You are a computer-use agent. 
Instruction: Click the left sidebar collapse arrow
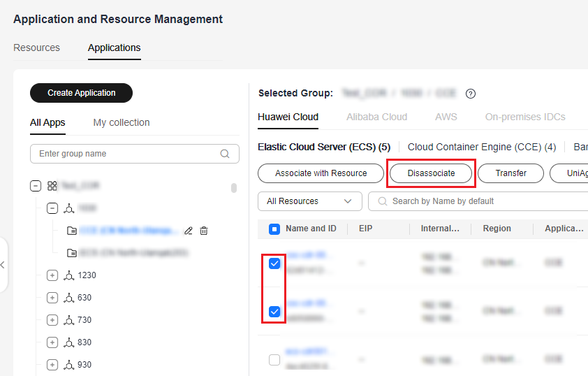click(x=3, y=265)
